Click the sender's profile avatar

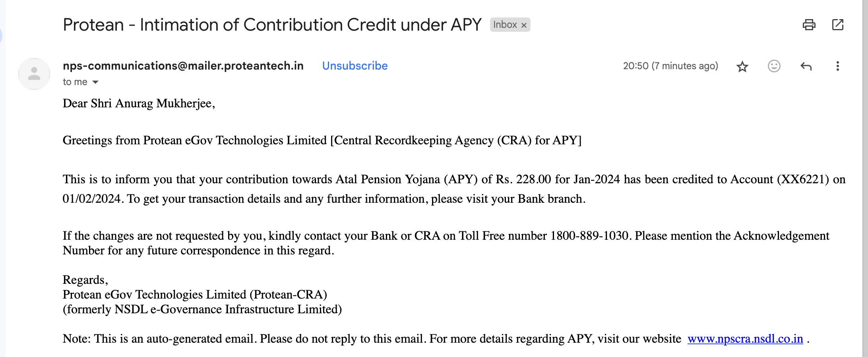click(34, 74)
